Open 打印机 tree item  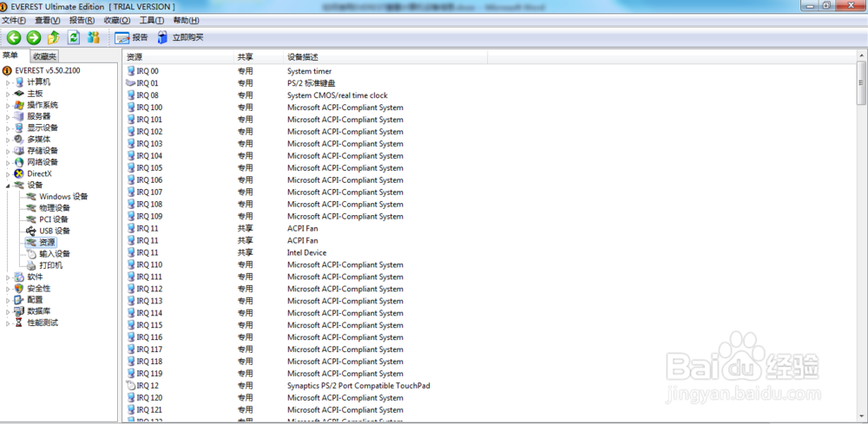tap(50, 265)
